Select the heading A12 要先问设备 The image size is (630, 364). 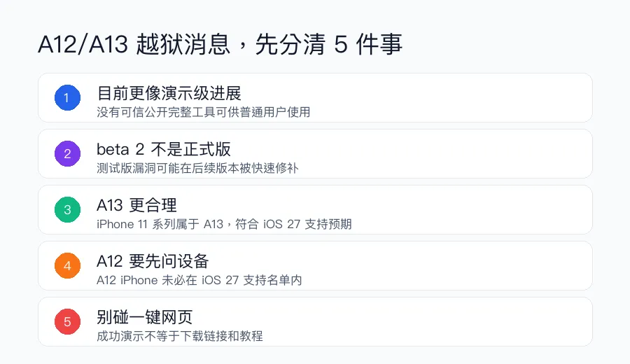[153, 261]
